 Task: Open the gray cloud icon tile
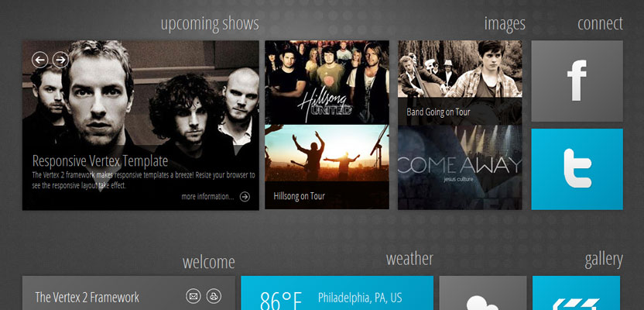483,293
